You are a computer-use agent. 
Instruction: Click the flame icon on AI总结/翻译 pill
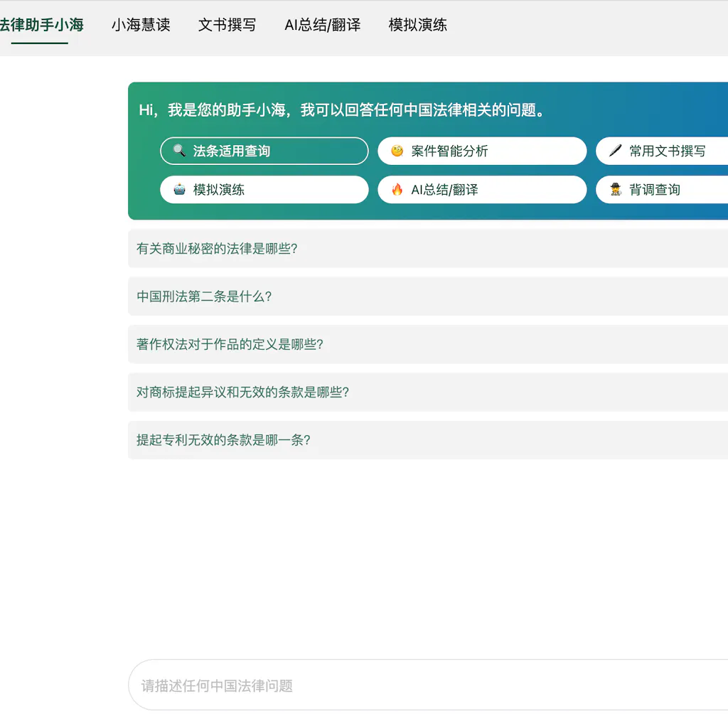pos(397,189)
